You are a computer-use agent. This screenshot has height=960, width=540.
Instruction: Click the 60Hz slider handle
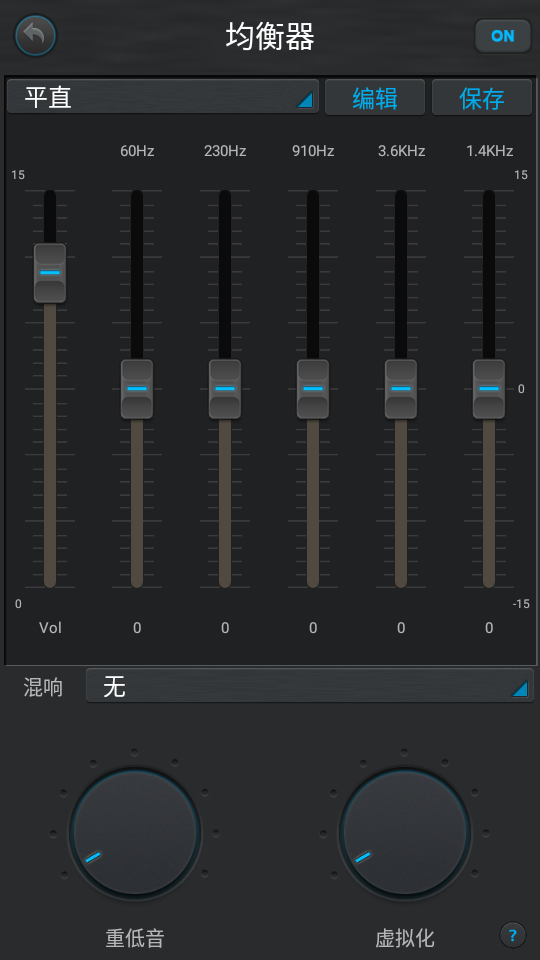click(x=137, y=389)
